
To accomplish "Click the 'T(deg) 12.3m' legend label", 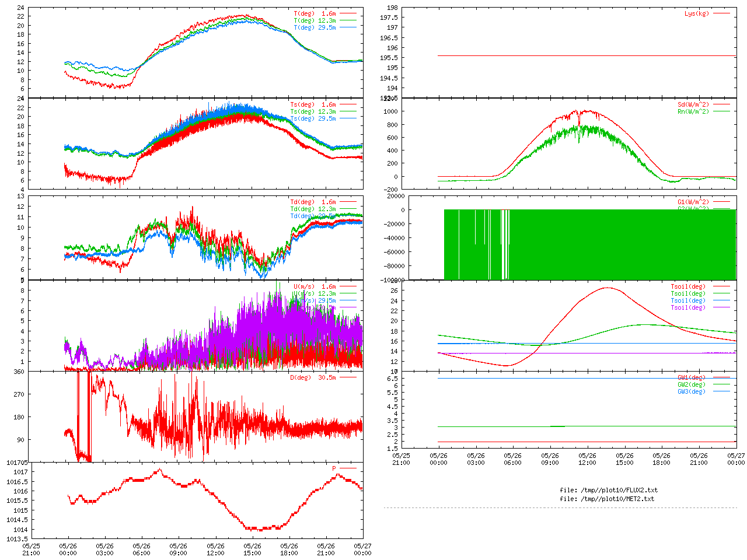I will [x=315, y=20].
